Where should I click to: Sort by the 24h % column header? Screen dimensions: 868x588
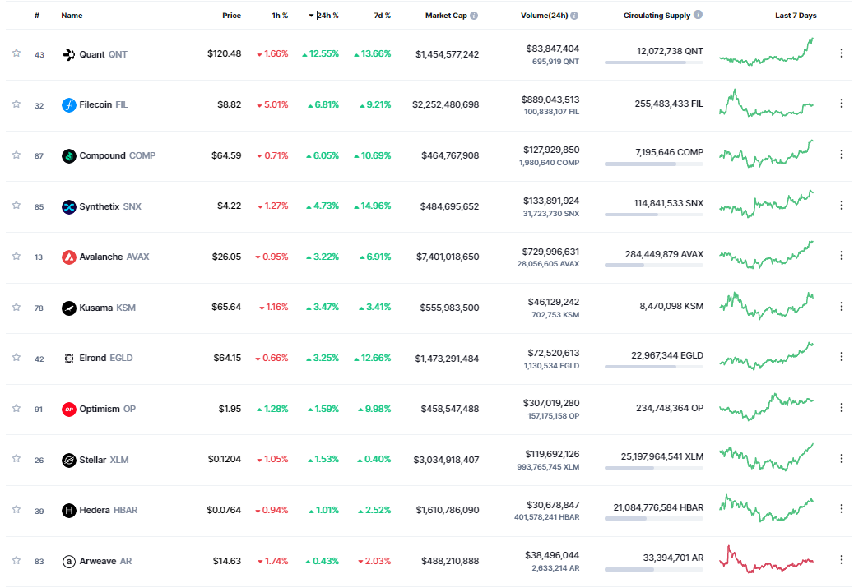click(x=324, y=16)
